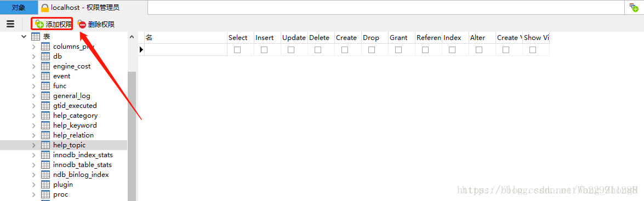This screenshot has height=201, width=644.
Task: Click the new object icon at top right
Action: click(634, 7)
